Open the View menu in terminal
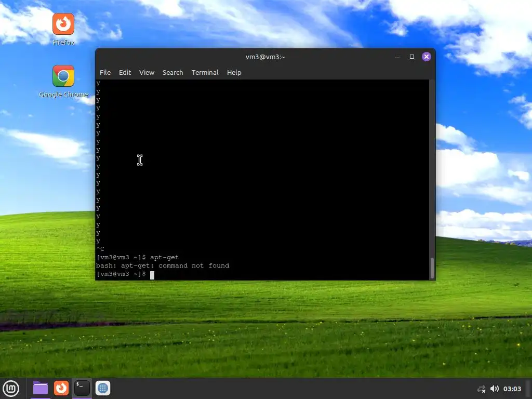The image size is (532, 399). click(x=147, y=72)
